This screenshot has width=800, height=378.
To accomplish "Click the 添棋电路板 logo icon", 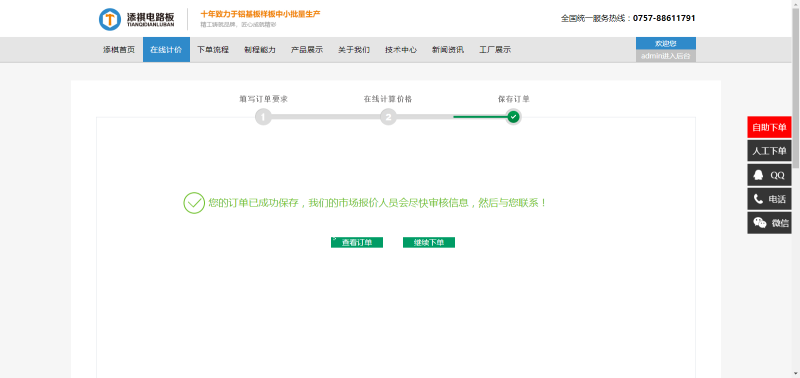I will 110,19.
